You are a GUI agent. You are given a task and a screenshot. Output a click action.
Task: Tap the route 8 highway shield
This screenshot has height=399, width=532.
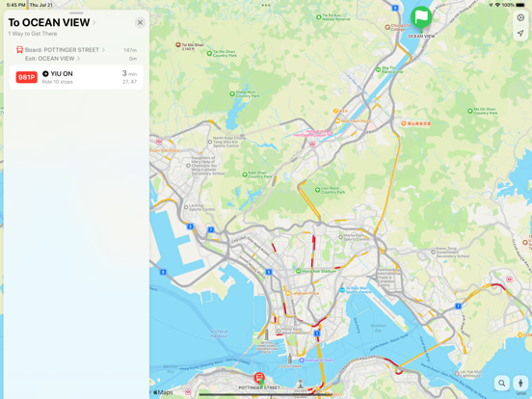(x=163, y=272)
